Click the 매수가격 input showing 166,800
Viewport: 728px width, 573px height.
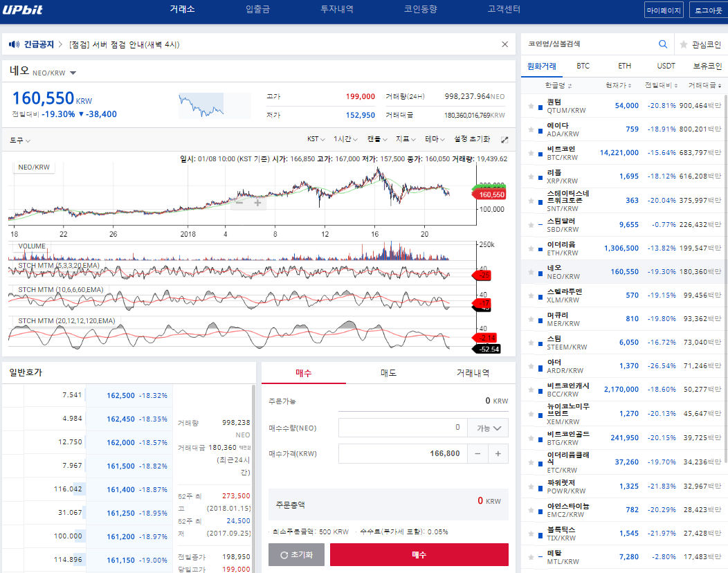point(403,454)
